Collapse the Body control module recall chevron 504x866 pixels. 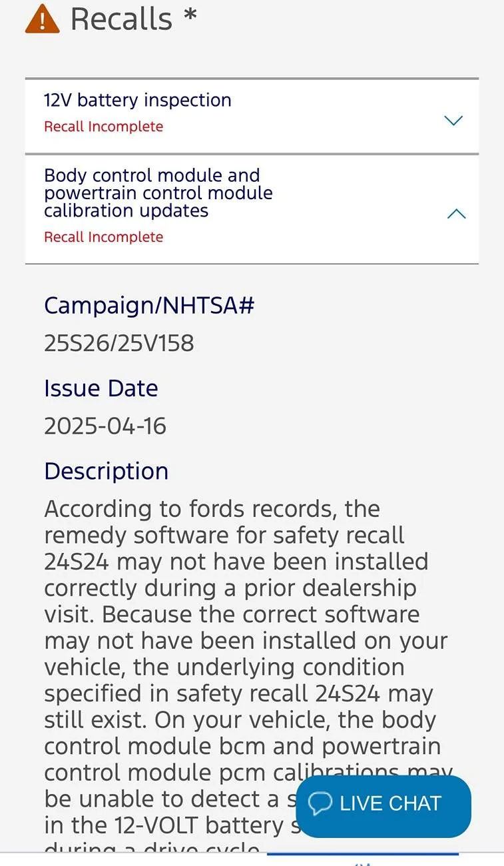tap(456, 214)
